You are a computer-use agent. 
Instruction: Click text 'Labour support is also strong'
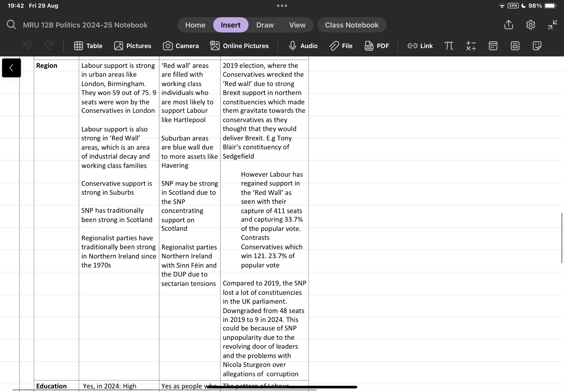point(114,134)
